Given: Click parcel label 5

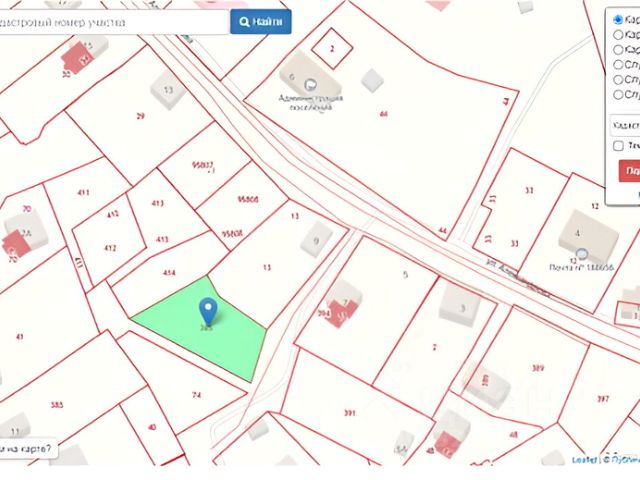Looking at the screenshot, I should pos(405,274).
